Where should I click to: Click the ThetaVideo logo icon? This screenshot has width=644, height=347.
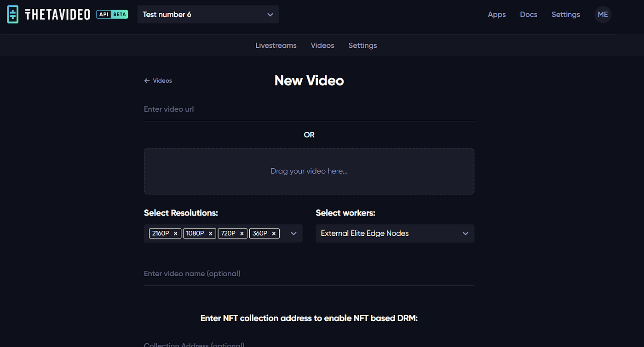tap(13, 15)
